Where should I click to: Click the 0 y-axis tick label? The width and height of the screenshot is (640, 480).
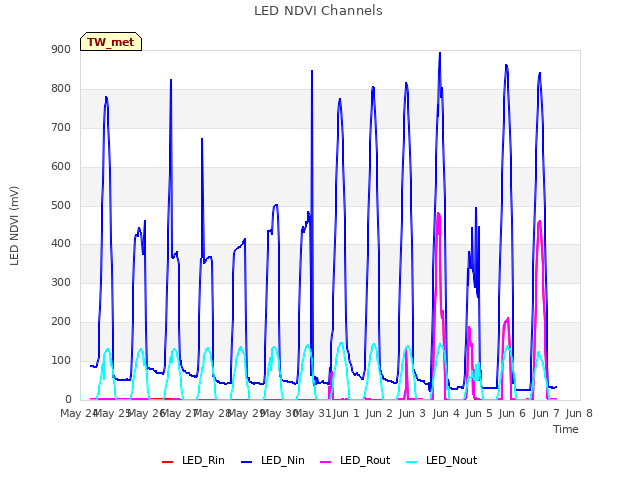[68, 399]
